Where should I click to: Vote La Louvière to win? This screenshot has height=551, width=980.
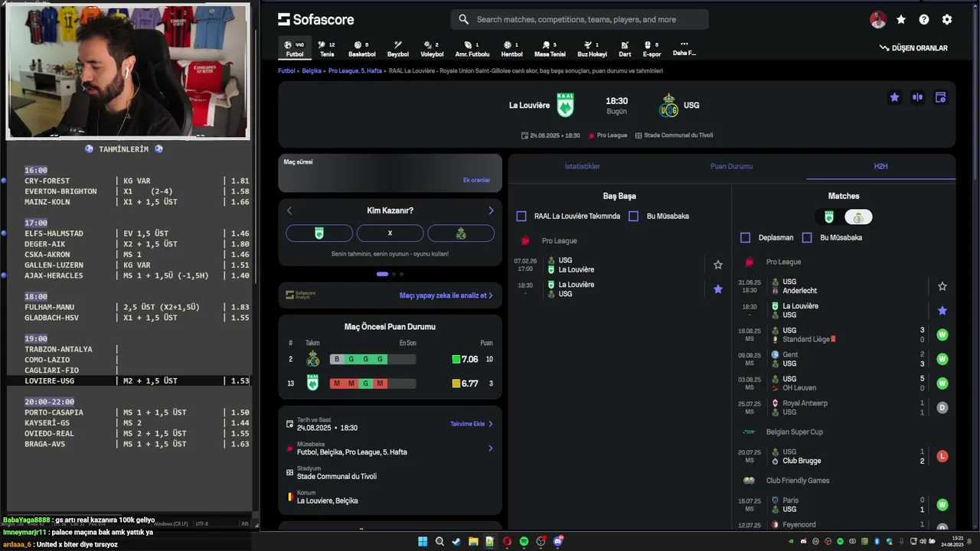click(x=319, y=233)
